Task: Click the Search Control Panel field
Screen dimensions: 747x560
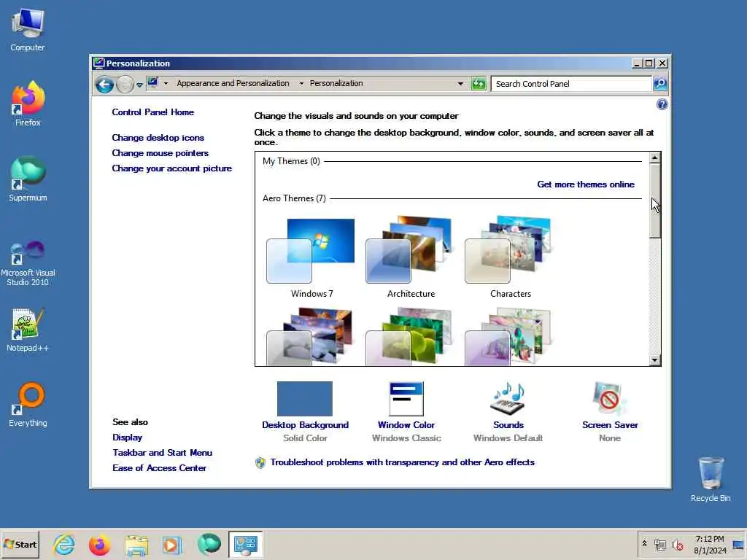Action: [x=570, y=84]
